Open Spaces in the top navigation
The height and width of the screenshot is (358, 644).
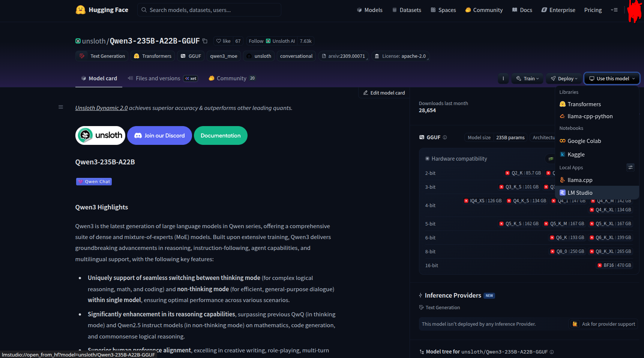[x=443, y=10]
